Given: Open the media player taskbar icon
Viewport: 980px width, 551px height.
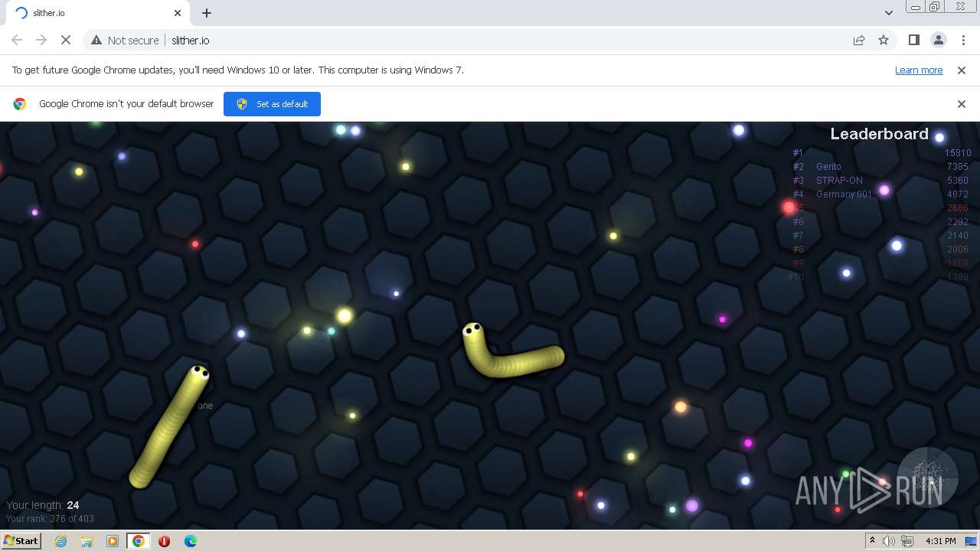Looking at the screenshot, I should tap(113, 541).
